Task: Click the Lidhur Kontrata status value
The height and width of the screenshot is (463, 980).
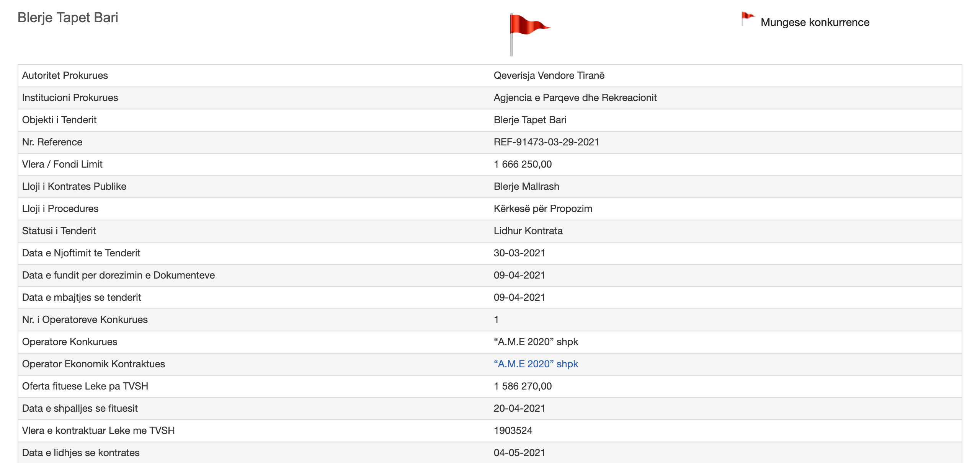Action: click(528, 231)
